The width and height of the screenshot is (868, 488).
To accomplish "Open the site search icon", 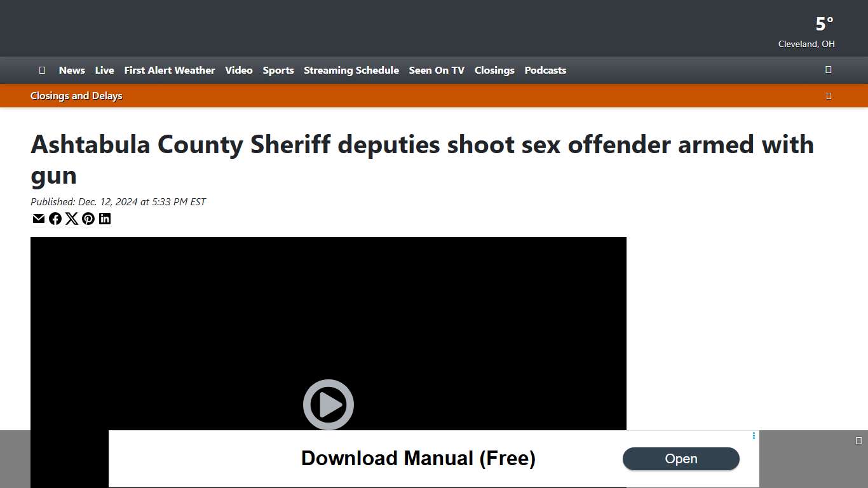I will click(828, 70).
